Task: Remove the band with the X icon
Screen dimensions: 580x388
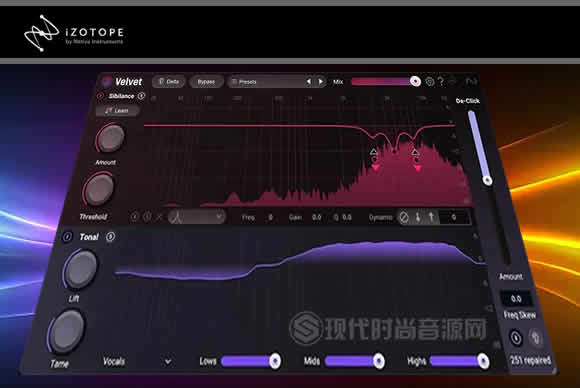Action: pos(159,217)
